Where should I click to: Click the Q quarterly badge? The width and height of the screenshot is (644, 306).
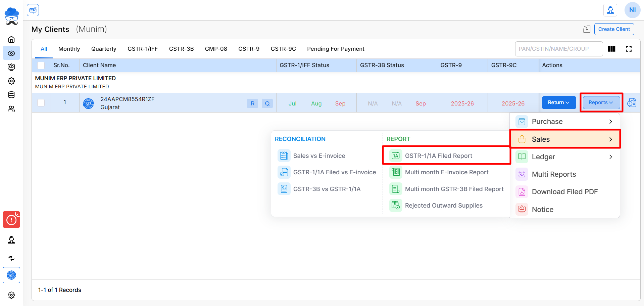click(x=267, y=103)
